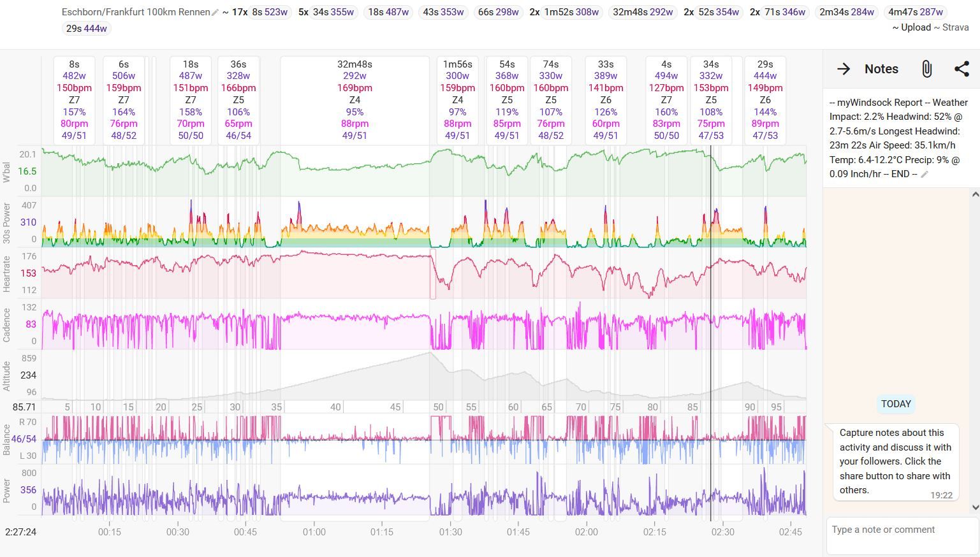Viewport: 980px width, 557px height.
Task: Open the 32m48s 292w Z4 interval card
Action: tap(355, 100)
